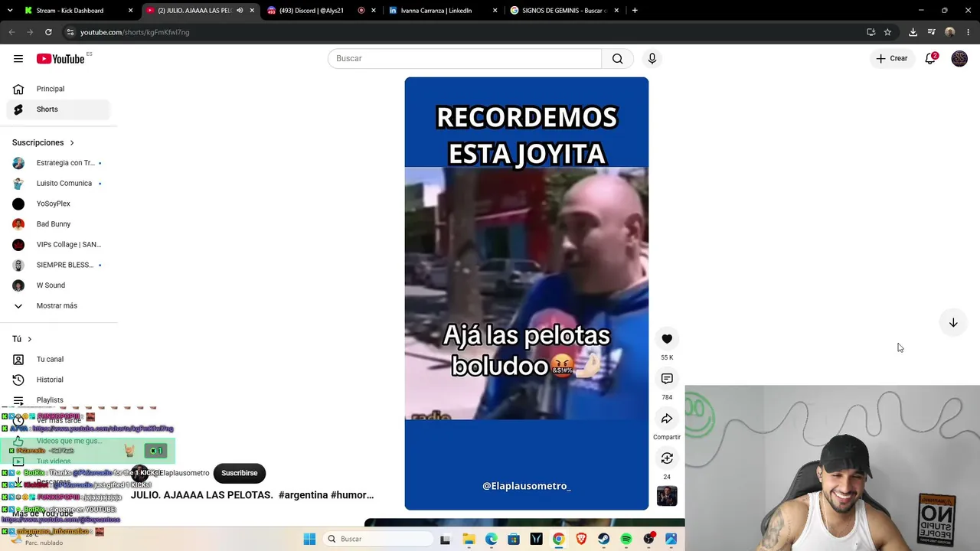
Task: Open Chrome profile avatar
Action: pyautogui.click(x=950, y=32)
